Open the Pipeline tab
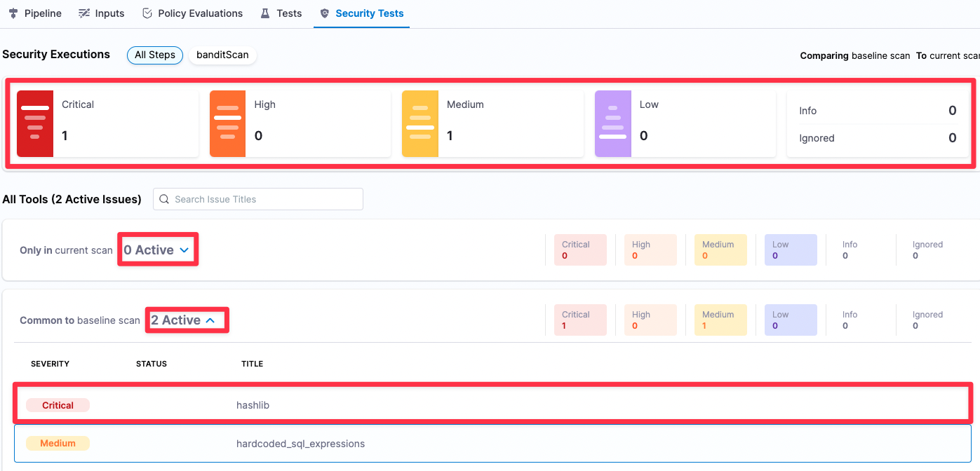Image resolution: width=980 pixels, height=471 pixels. (x=35, y=13)
